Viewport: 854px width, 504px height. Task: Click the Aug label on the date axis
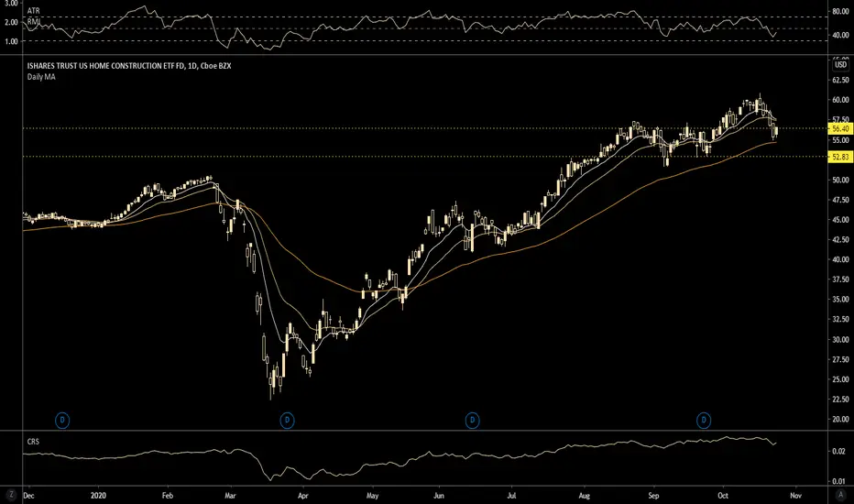pyautogui.click(x=584, y=495)
